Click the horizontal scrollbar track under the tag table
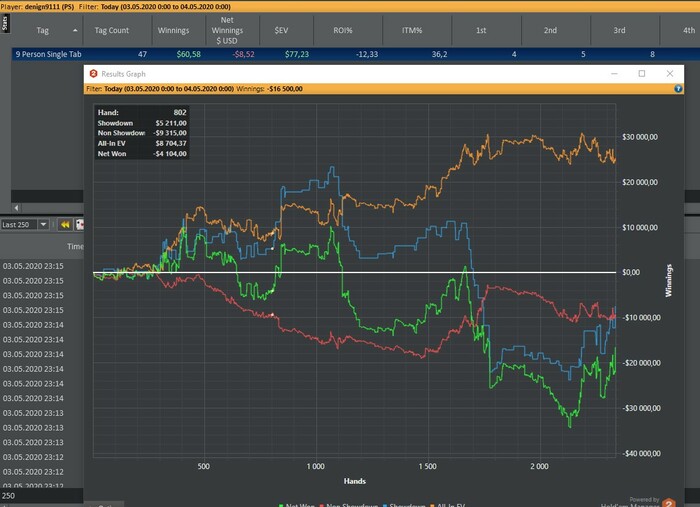The height and width of the screenshot is (507, 700). [52, 208]
